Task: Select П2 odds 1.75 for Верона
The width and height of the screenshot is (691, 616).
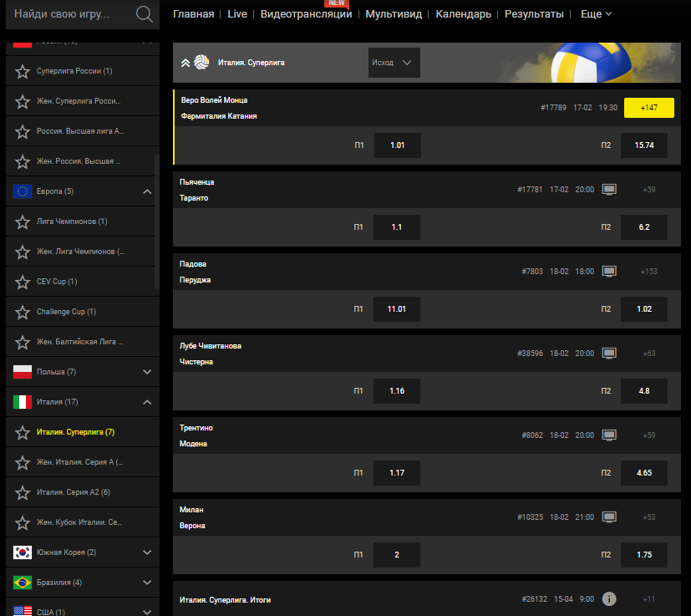Action: pos(644,555)
